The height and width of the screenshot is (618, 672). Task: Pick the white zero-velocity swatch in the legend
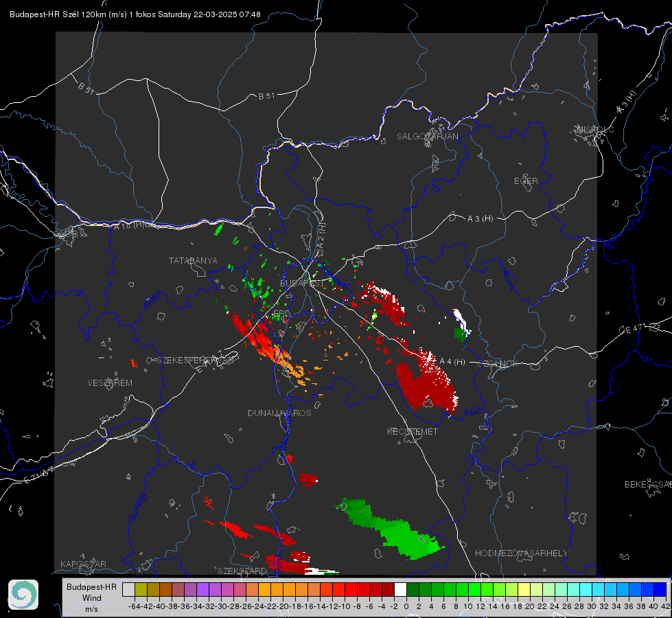(400, 590)
